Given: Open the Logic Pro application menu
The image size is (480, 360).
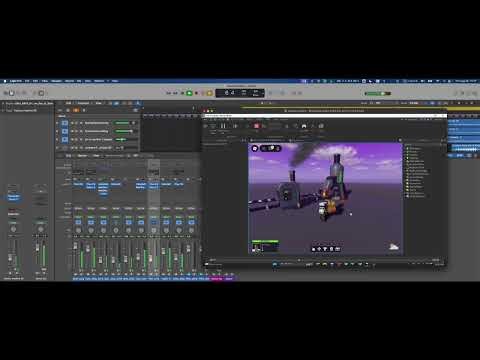Looking at the screenshot, I should click(16, 81).
